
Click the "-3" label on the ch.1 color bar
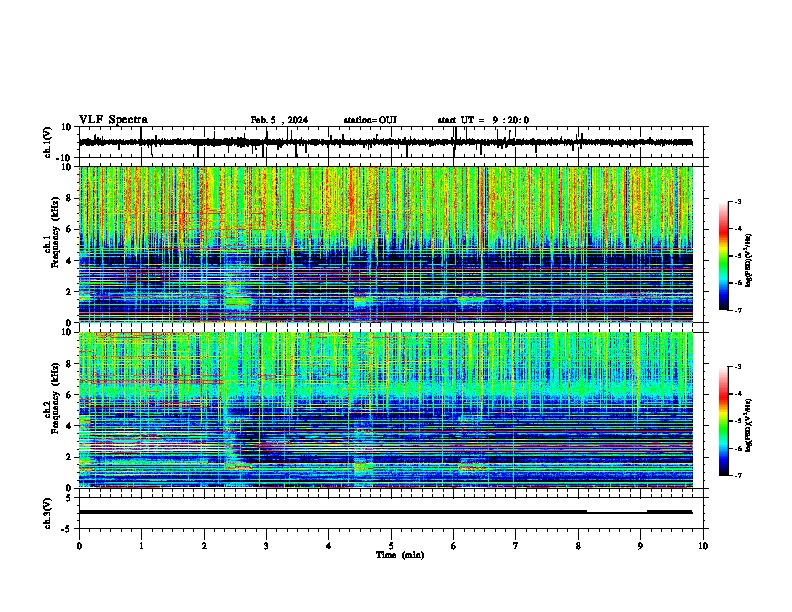click(x=738, y=202)
